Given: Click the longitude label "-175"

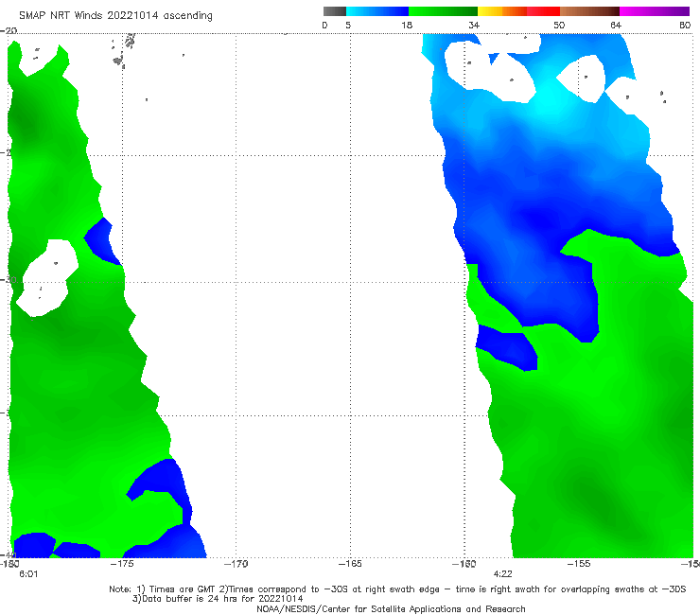Looking at the screenshot, I should [122, 564].
